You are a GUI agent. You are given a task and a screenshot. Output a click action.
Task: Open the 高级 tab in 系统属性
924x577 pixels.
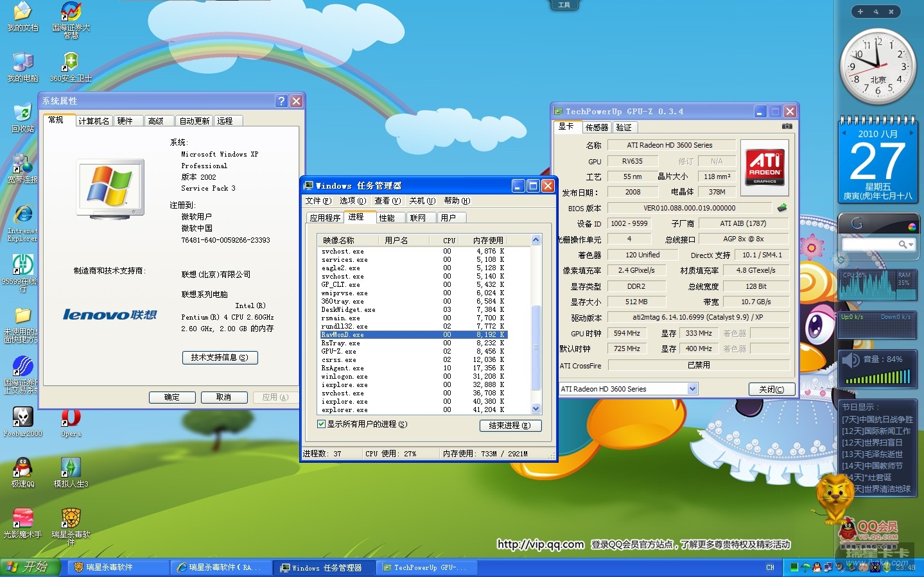[x=160, y=121]
